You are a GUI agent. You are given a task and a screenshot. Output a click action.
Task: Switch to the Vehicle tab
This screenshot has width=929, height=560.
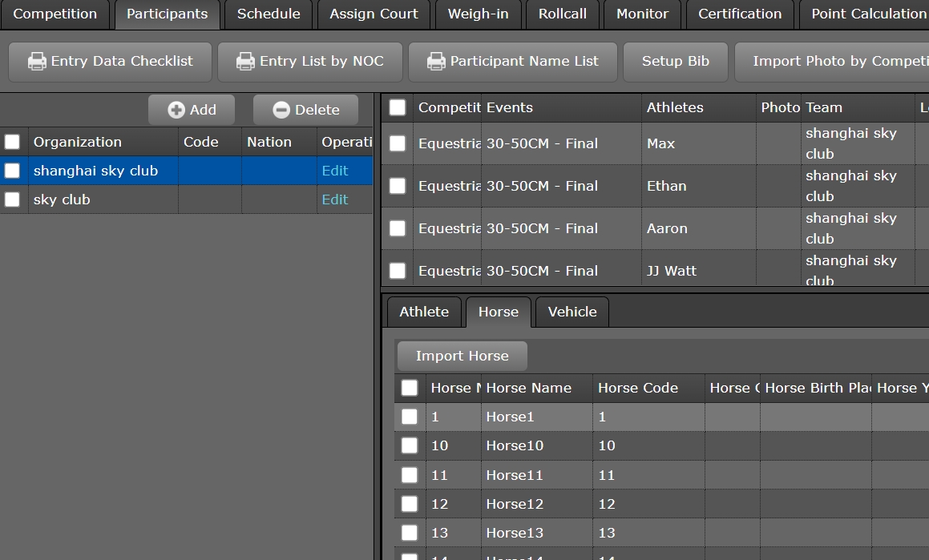click(x=572, y=312)
